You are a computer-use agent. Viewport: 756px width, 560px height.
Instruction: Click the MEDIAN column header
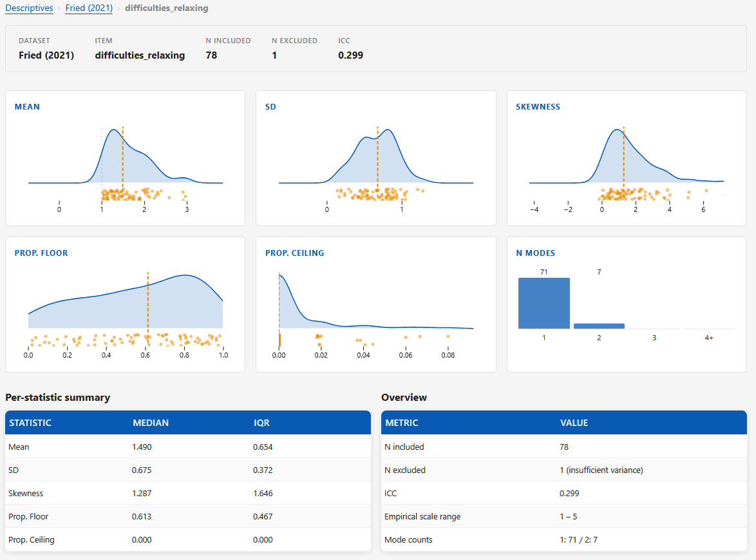click(x=151, y=423)
